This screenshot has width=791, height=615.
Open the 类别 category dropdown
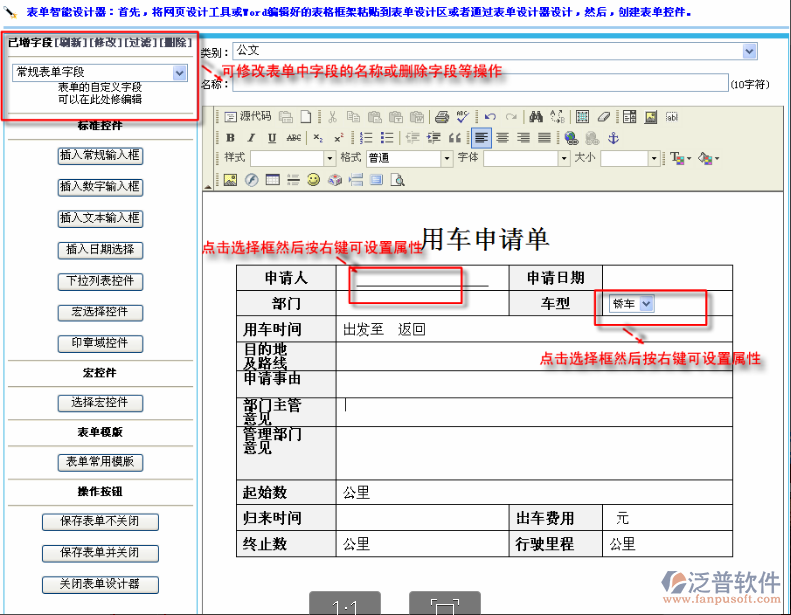[x=749, y=50]
